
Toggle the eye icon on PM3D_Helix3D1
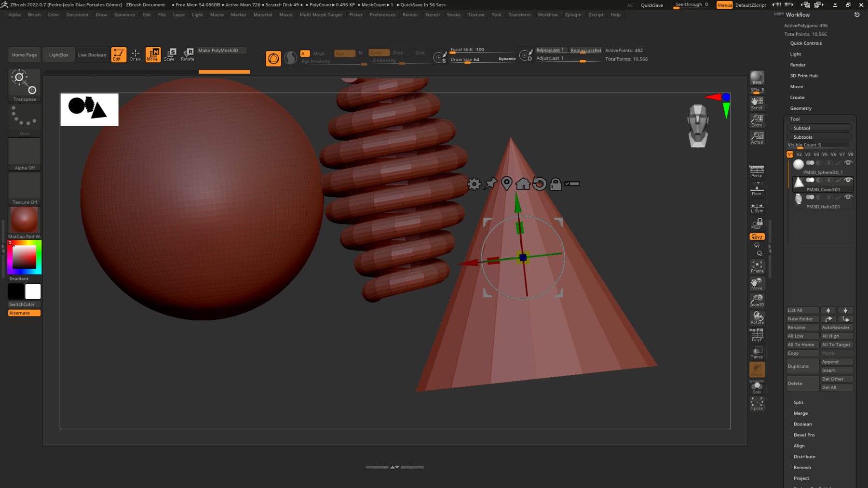point(849,198)
